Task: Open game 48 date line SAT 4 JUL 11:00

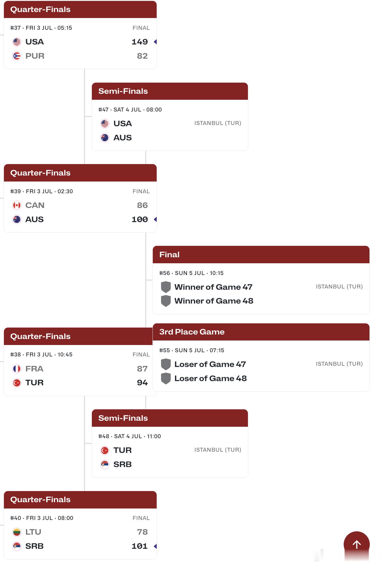Action: click(130, 436)
